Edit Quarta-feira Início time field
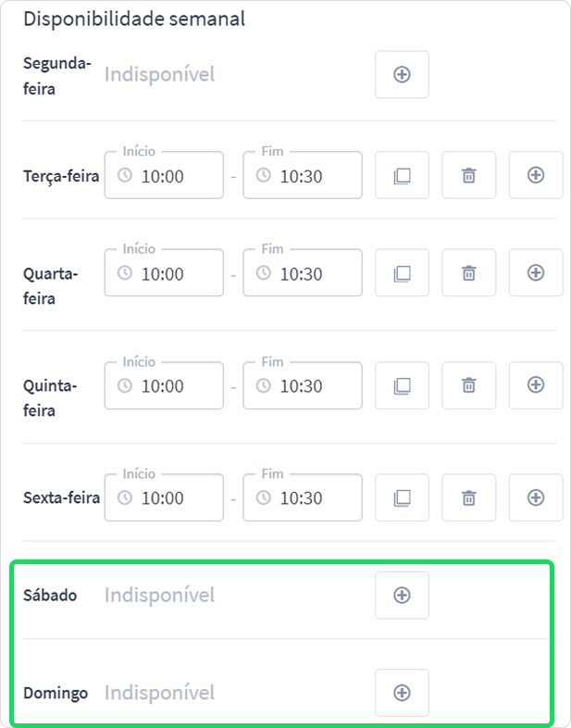 point(164,272)
